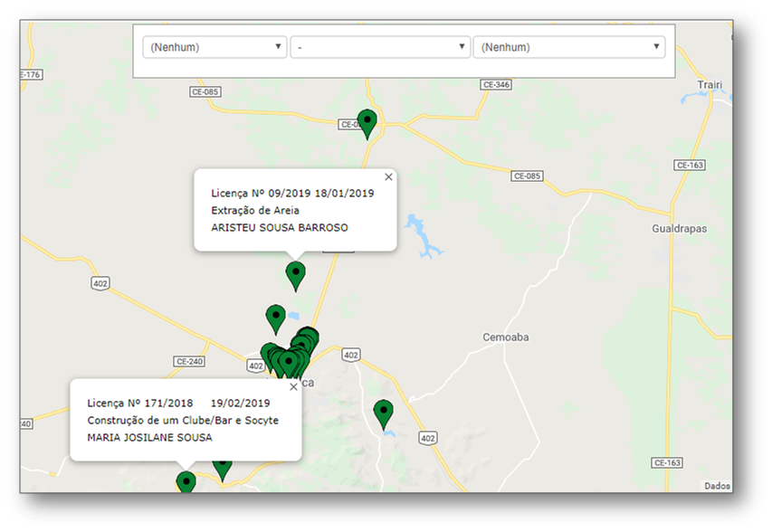
Task: Click the Cemoaba place label
Action: 505,337
